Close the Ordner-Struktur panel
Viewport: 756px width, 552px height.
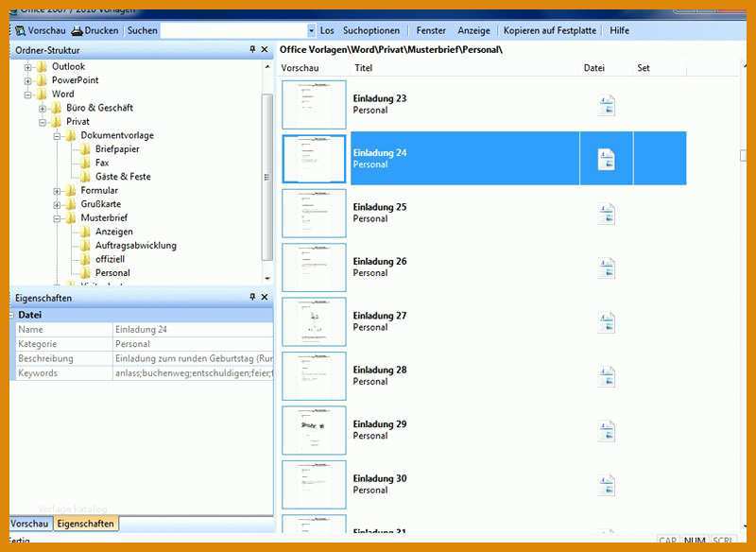point(265,49)
